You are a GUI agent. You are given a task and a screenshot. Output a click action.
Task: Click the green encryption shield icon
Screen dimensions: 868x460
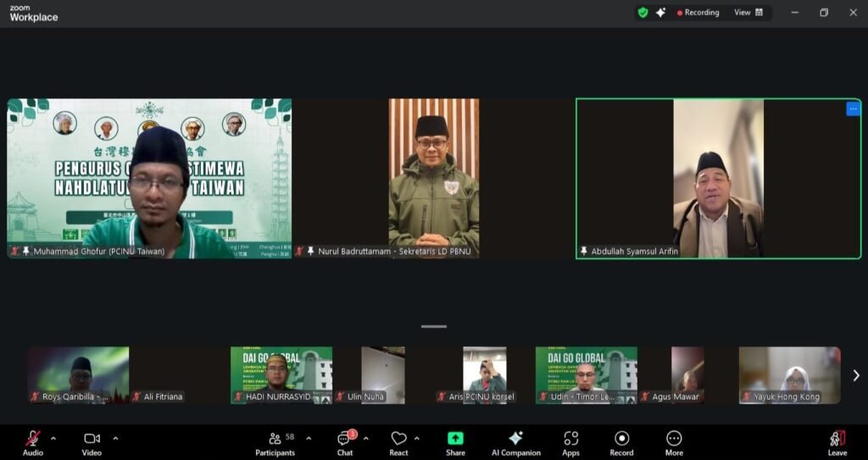click(643, 13)
